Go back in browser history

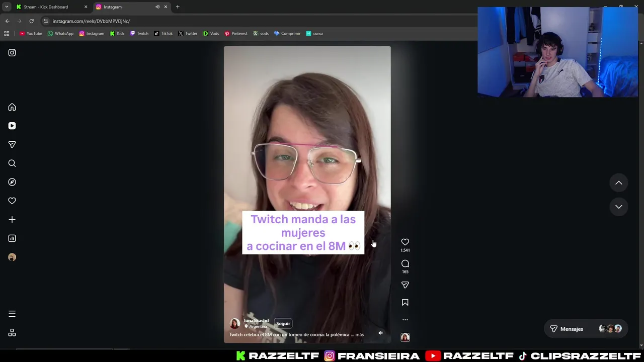[x=7, y=21]
